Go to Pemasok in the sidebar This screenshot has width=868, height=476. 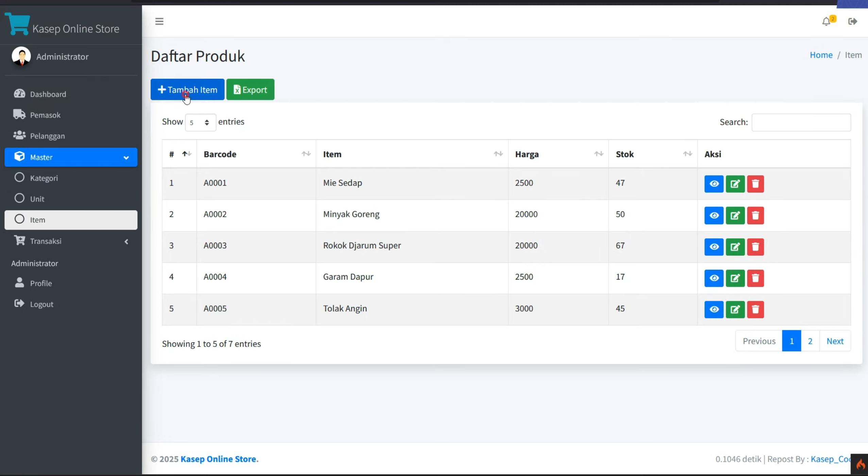[x=71, y=115]
